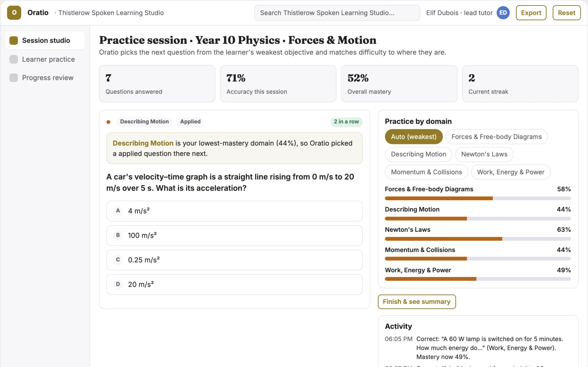Select the Momentum & Collisions domain chip

[426, 172]
